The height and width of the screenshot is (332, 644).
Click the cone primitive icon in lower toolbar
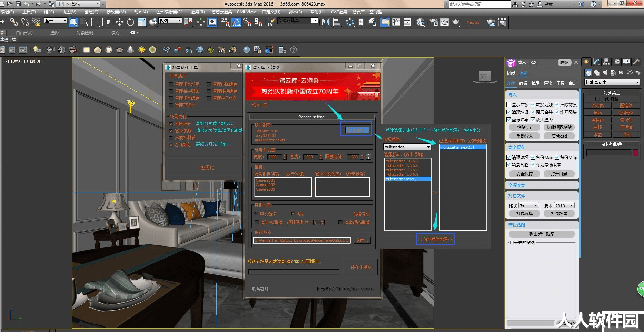130,50
